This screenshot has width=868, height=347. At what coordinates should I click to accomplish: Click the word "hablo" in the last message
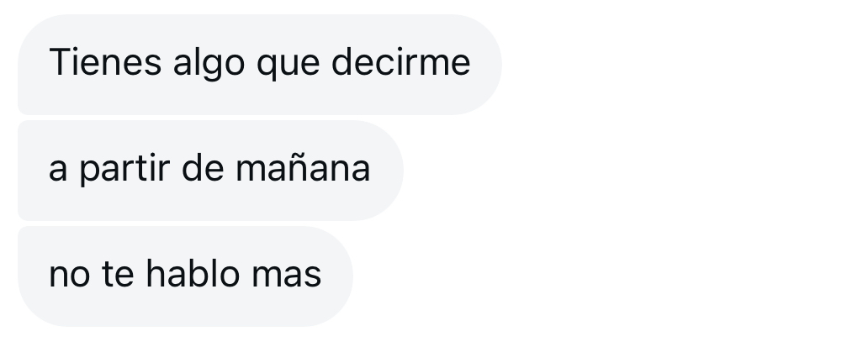[193, 273]
